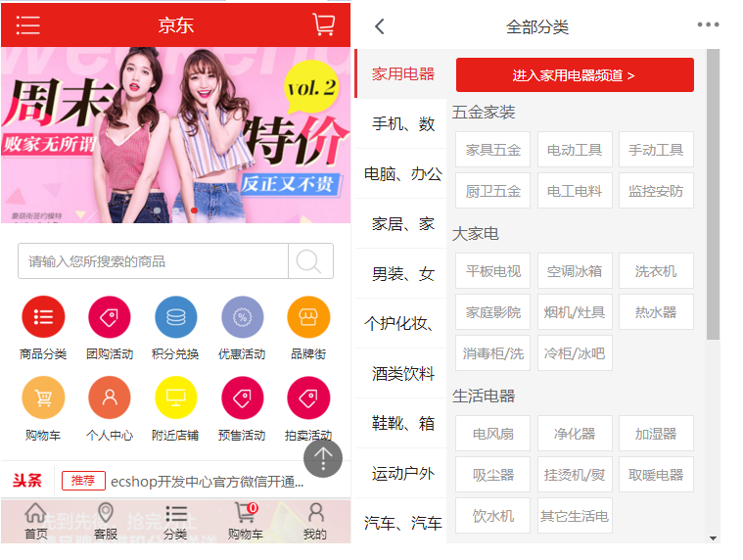This screenshot has height=560, width=743.
Task: Open 家庭影院 subcategory
Action: [492, 312]
